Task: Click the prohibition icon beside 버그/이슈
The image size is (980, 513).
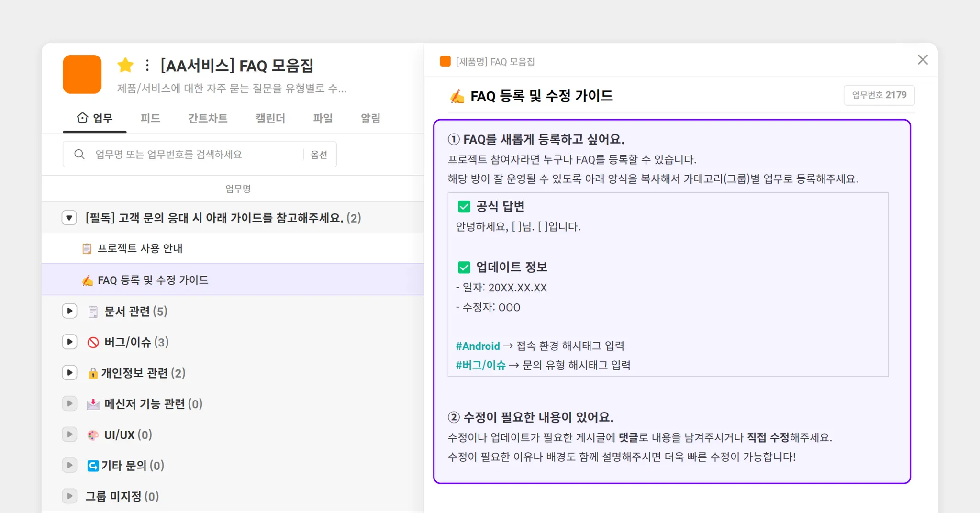Action: click(x=93, y=342)
